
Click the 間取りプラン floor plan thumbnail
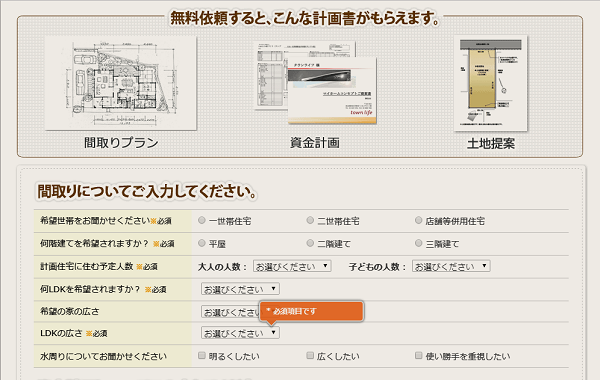coord(121,83)
